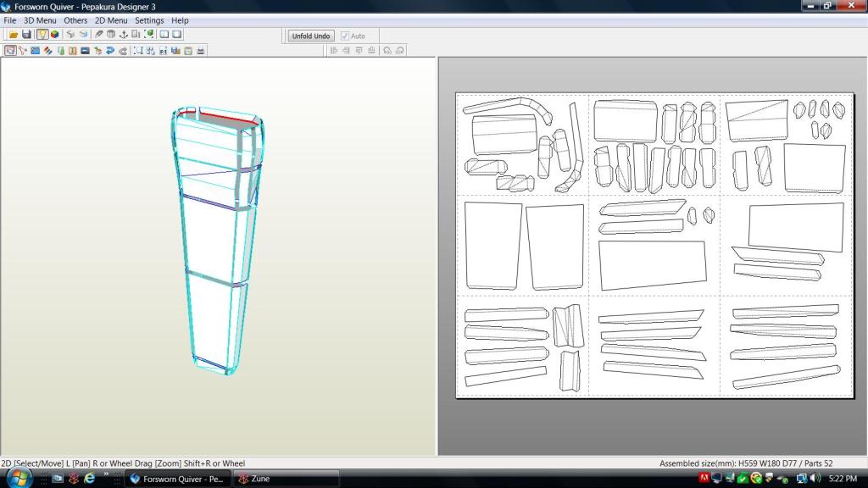Screen dimensions: 868x488
Task: Click the gray cylinder icon beside the anchor
Action: tap(111, 34)
